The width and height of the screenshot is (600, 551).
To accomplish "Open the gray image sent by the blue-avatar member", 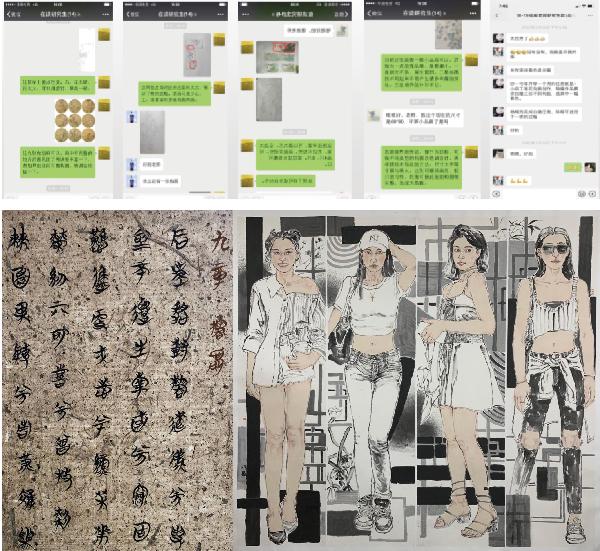I will 152,132.
